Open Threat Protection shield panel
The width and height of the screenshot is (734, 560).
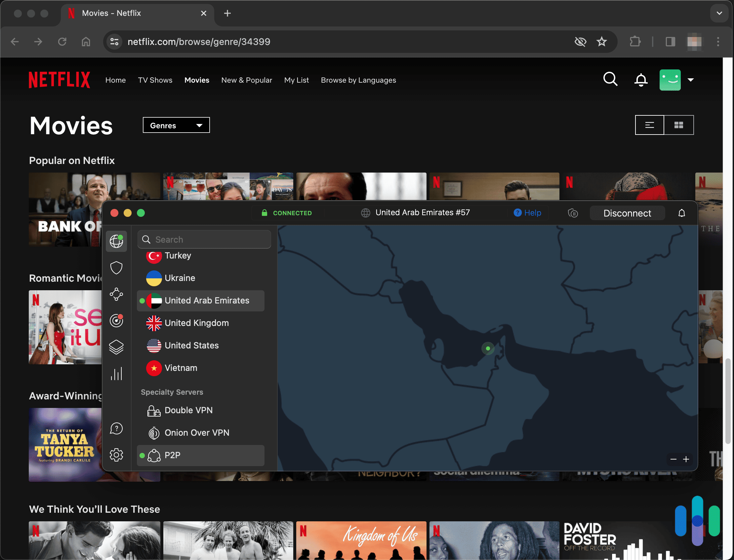116,268
